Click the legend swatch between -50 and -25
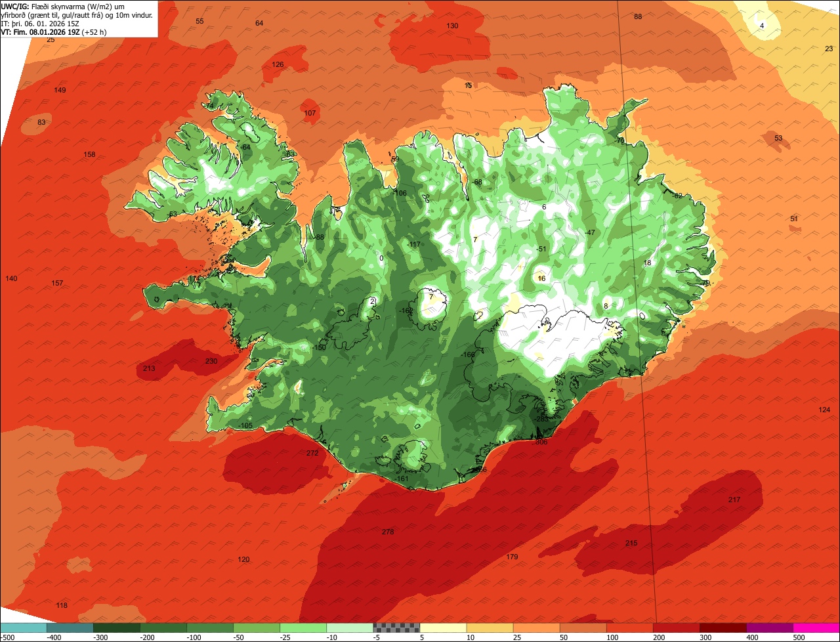The image size is (840, 642). tap(256, 628)
